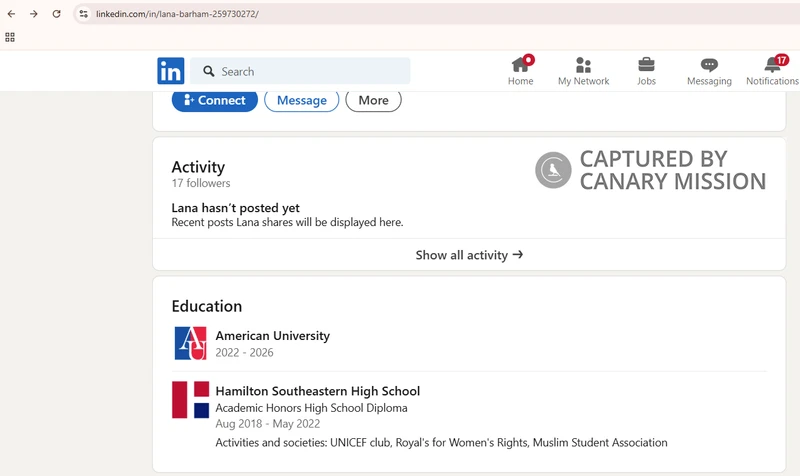The height and width of the screenshot is (476, 800).
Task: Click the search magnifier icon
Action: [208, 71]
